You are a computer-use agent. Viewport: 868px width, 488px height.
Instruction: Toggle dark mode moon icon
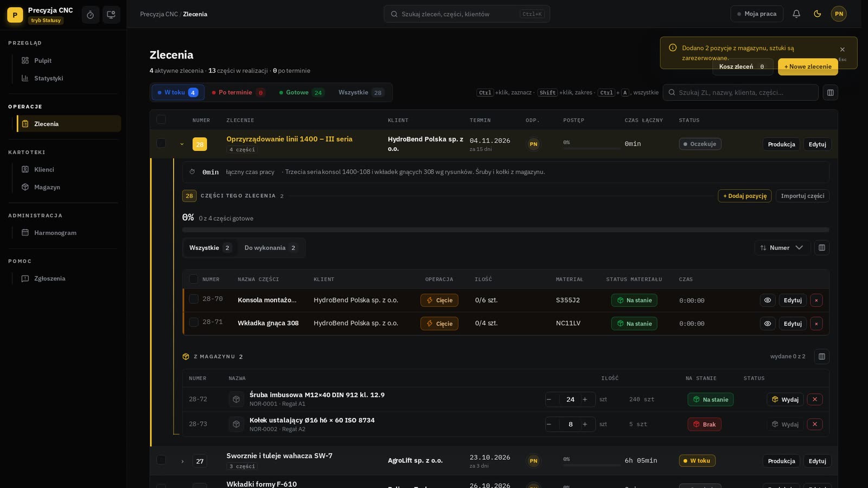[x=818, y=14]
